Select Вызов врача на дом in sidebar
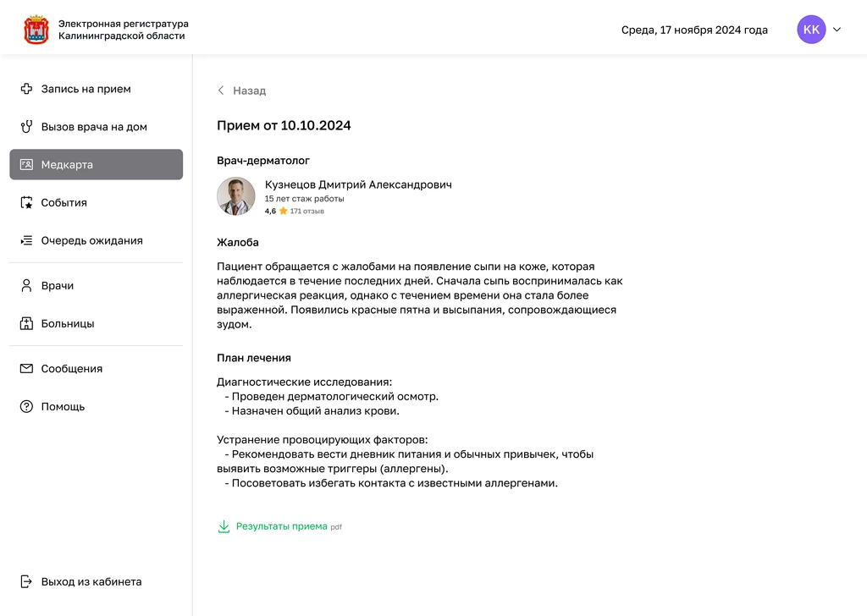Screen dimensions: 867x616 click(x=94, y=127)
